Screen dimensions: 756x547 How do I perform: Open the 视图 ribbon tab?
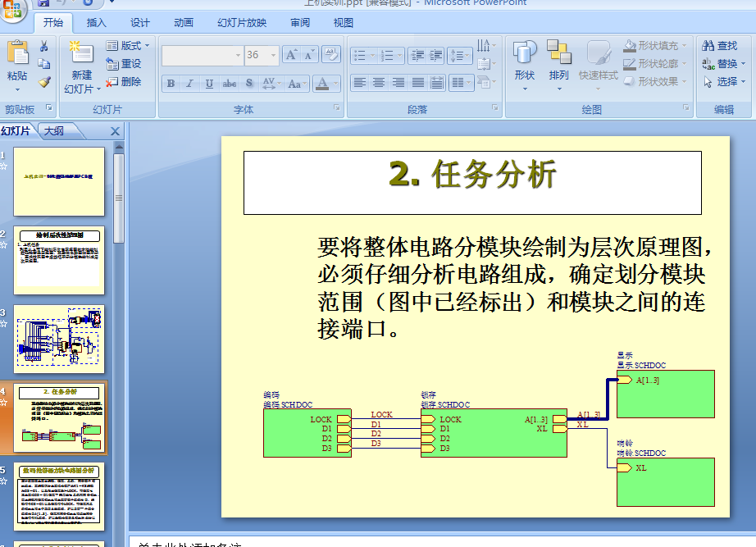click(344, 23)
